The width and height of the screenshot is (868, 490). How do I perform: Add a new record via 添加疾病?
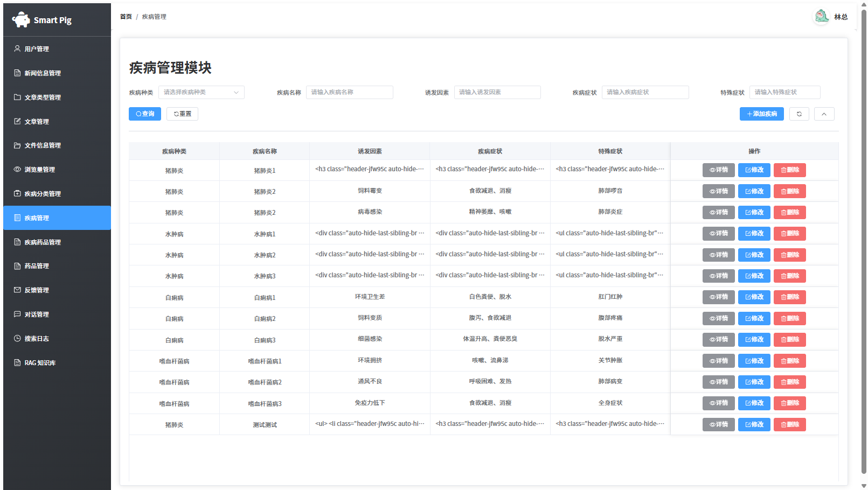pos(762,114)
